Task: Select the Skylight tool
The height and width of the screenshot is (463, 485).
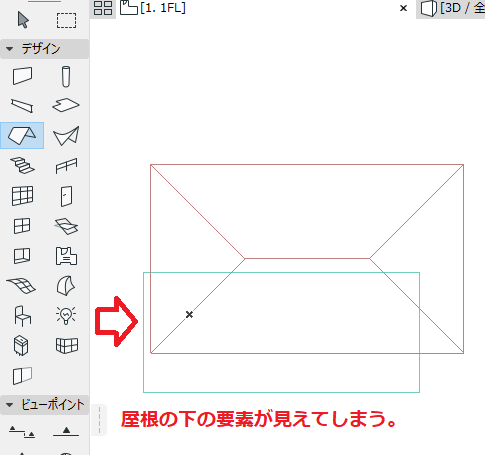Action: click(x=66, y=226)
